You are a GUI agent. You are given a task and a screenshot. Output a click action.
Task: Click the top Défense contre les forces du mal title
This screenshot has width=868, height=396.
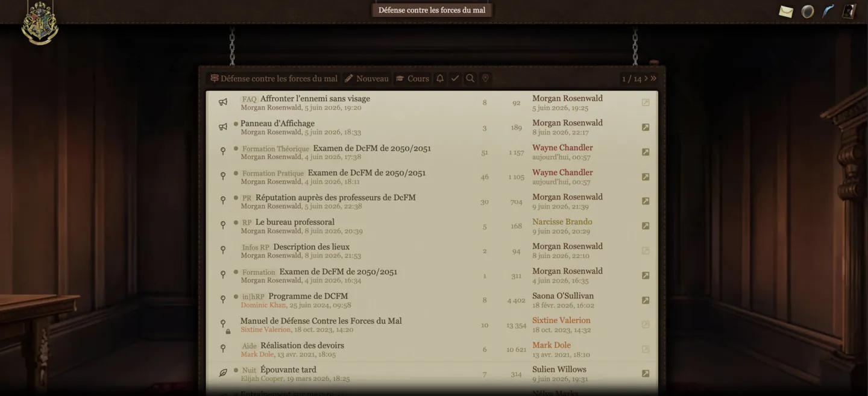coord(432,10)
